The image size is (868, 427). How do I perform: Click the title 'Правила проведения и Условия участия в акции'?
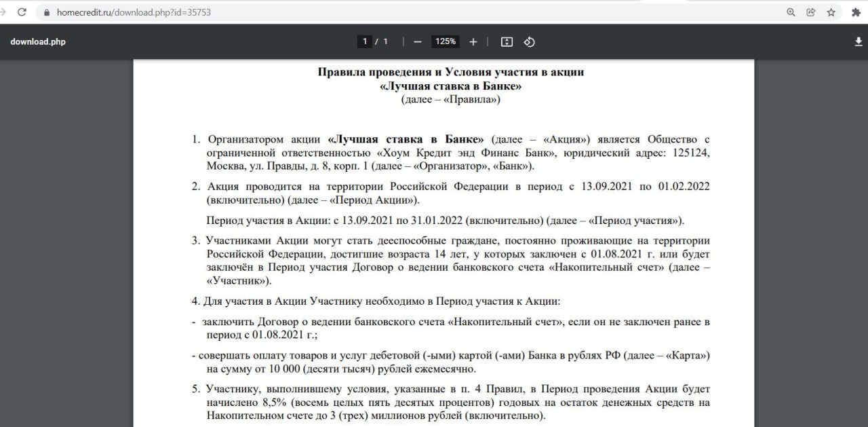pos(451,72)
